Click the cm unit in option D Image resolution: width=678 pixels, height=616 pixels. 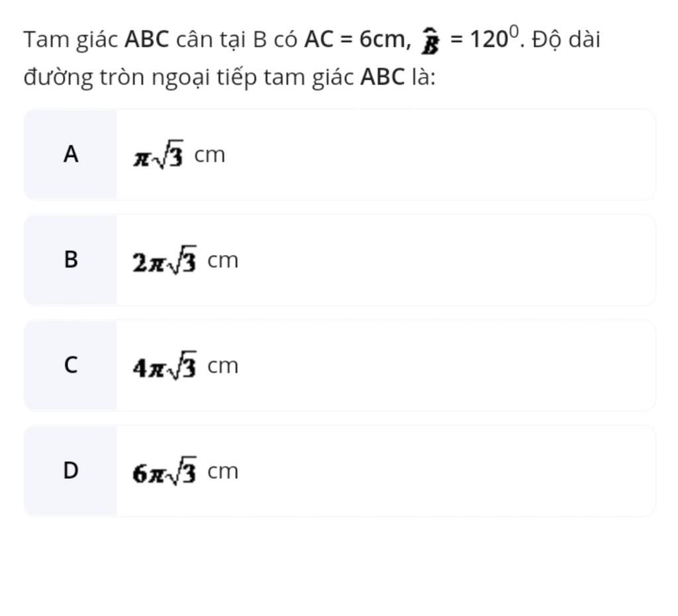click(x=223, y=472)
